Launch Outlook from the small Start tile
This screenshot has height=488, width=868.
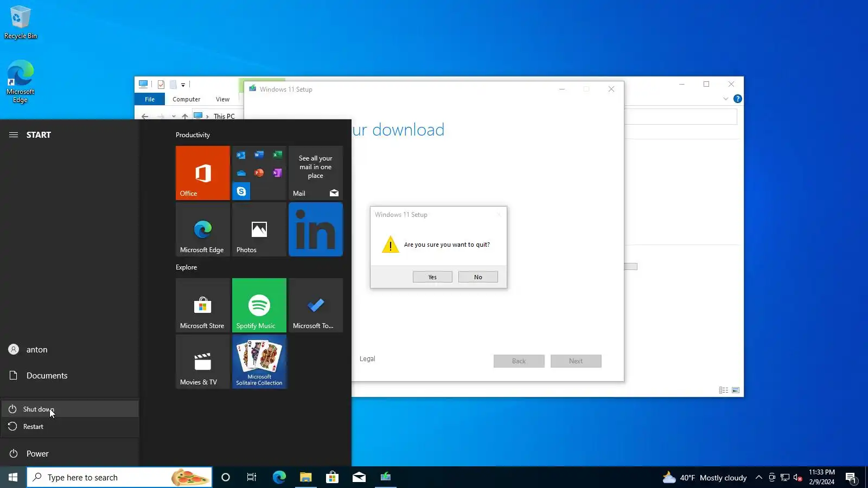pyautogui.click(x=241, y=155)
